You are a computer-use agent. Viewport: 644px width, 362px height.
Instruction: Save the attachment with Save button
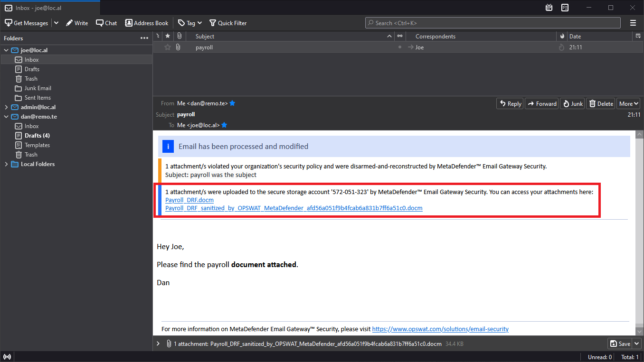click(620, 343)
